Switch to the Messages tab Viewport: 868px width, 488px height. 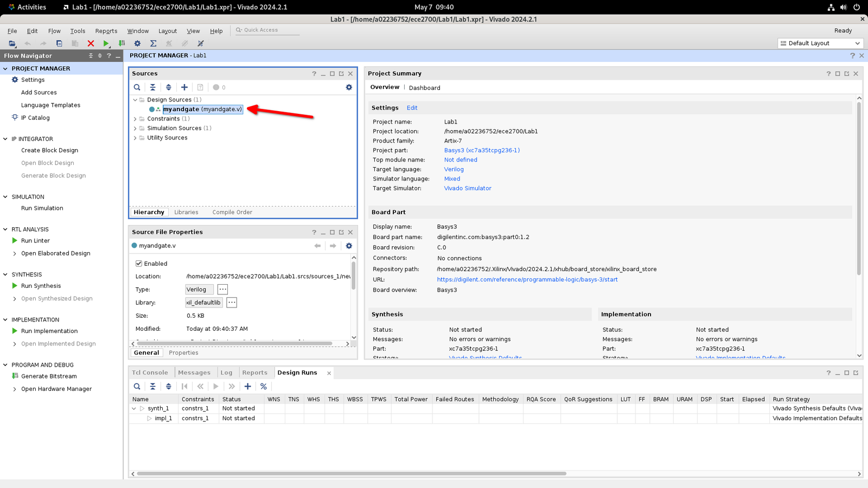194,373
